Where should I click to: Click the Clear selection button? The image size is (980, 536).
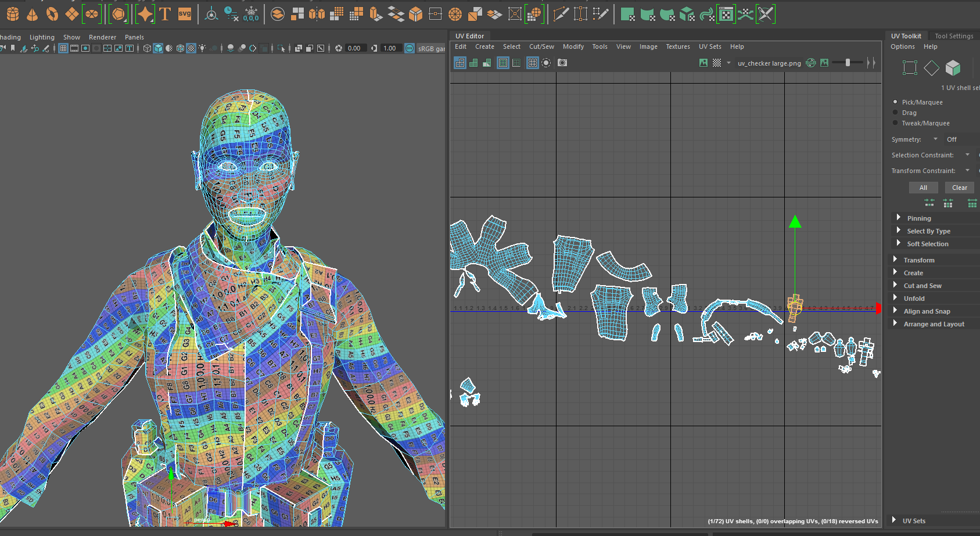tap(960, 188)
